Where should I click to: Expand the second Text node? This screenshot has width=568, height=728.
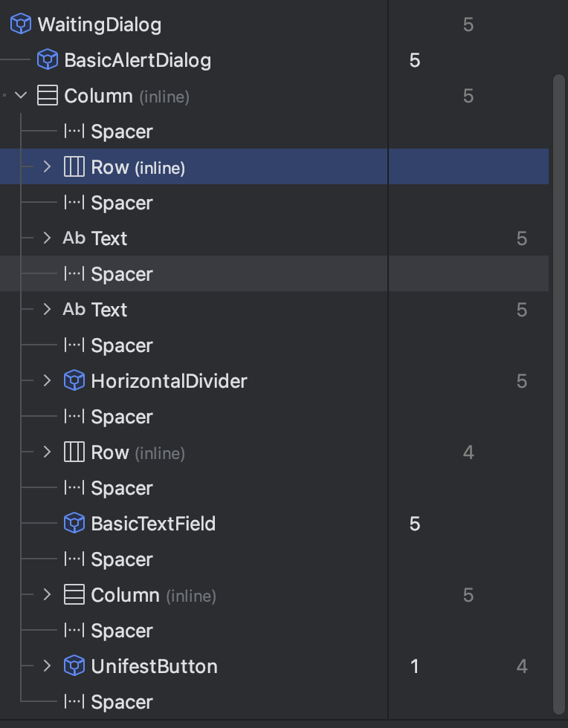pyautogui.click(x=48, y=310)
